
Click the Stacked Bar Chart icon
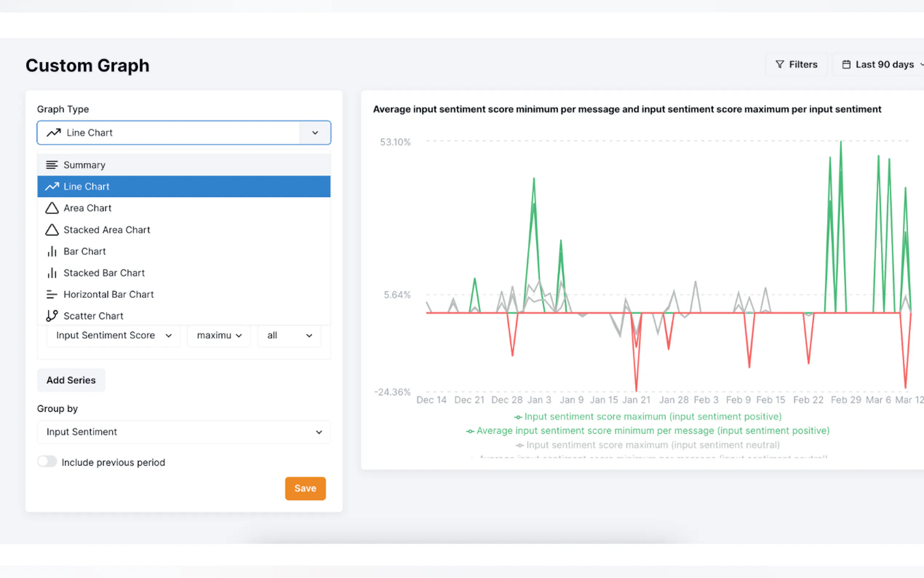point(52,273)
